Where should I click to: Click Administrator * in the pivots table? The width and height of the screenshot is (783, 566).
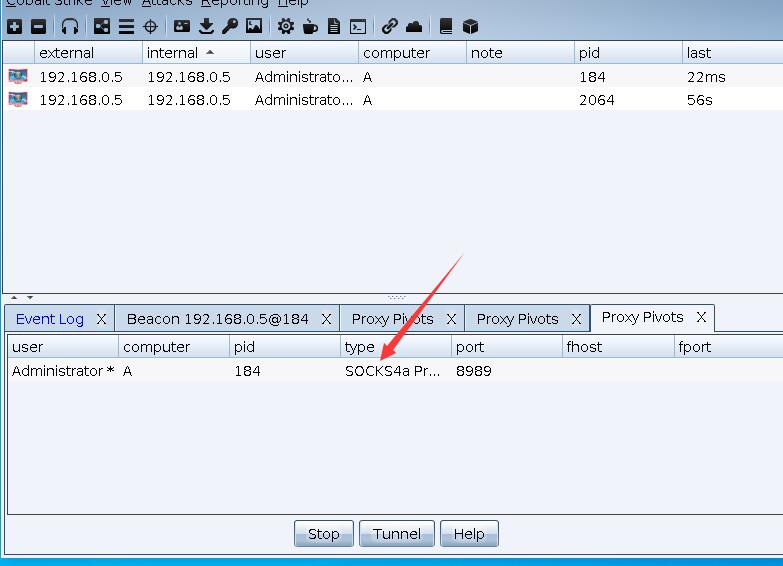(x=63, y=371)
